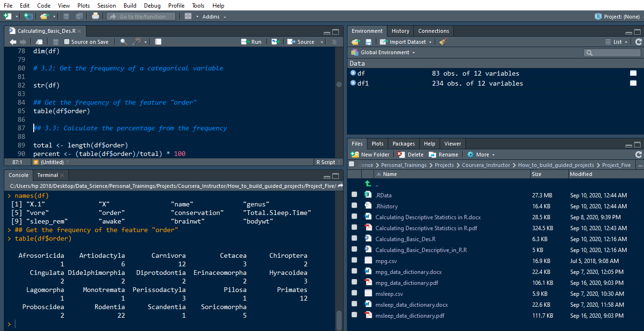The image size is (644, 331).
Task: Check the box next to msleep.csv
Action: (x=354, y=293)
